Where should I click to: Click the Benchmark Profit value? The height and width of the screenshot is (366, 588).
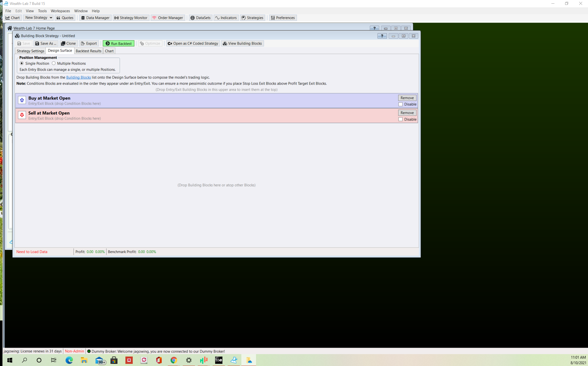point(147,252)
